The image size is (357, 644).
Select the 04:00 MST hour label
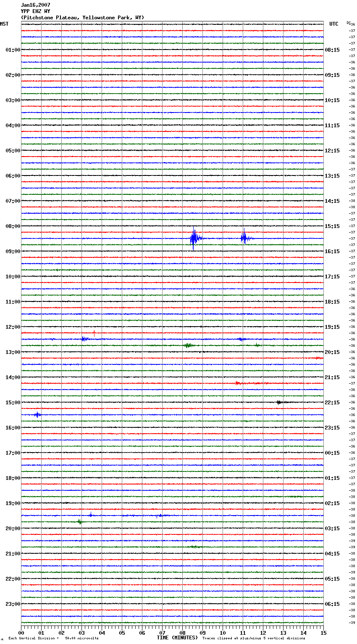click(x=13, y=126)
